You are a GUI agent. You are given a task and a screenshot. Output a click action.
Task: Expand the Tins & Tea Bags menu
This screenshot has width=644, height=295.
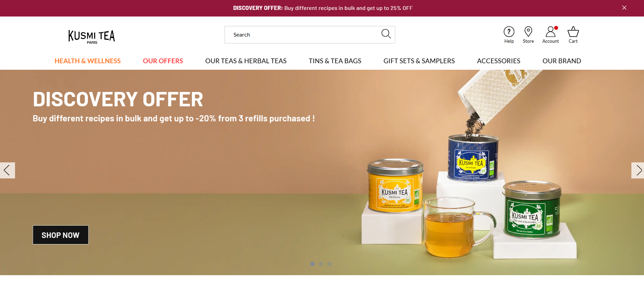335,61
